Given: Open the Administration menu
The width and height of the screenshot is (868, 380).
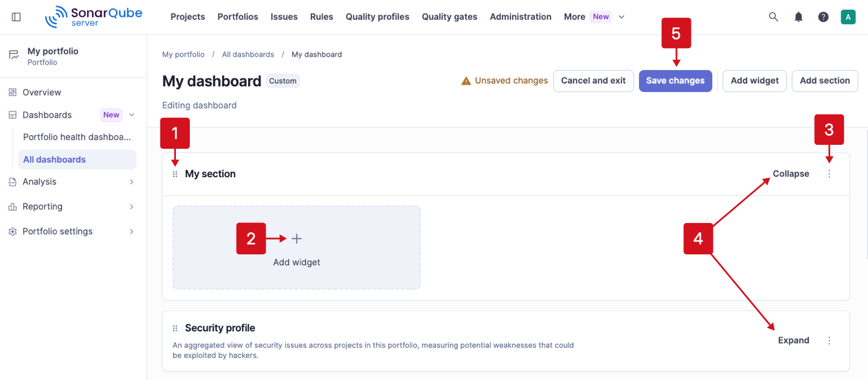Looking at the screenshot, I should [x=521, y=17].
